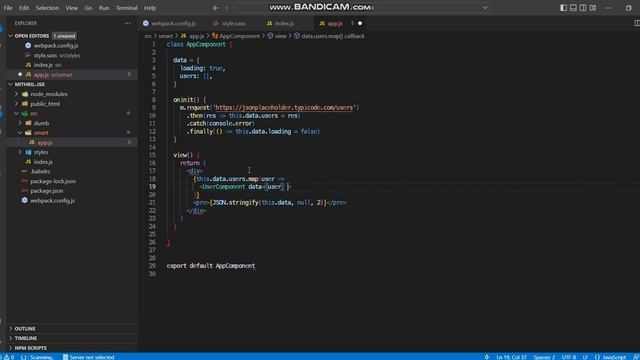Click export default AppComponent line
640x360 pixels.
[211, 266]
